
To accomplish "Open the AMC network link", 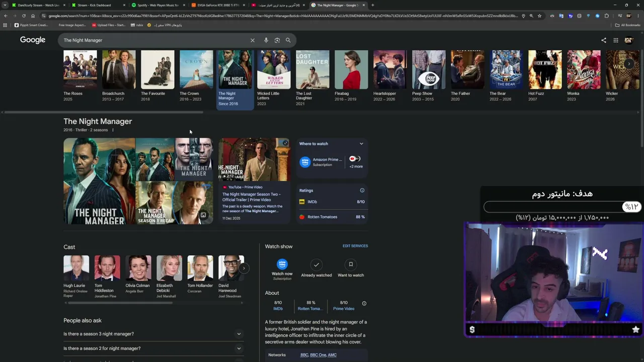I will coord(332,355).
